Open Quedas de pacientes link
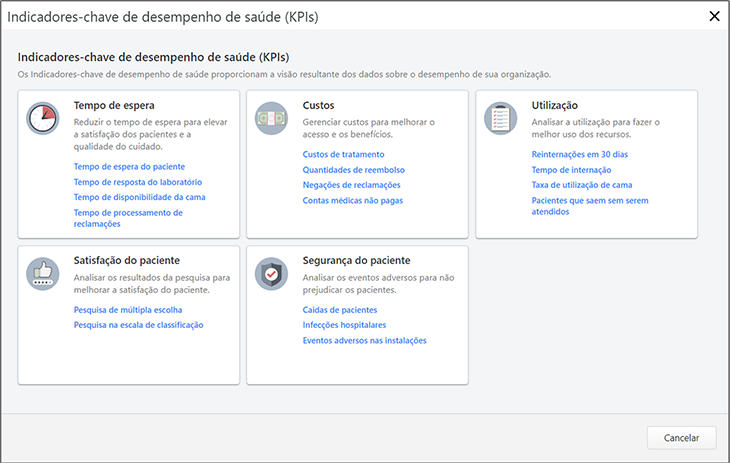 [x=340, y=310]
